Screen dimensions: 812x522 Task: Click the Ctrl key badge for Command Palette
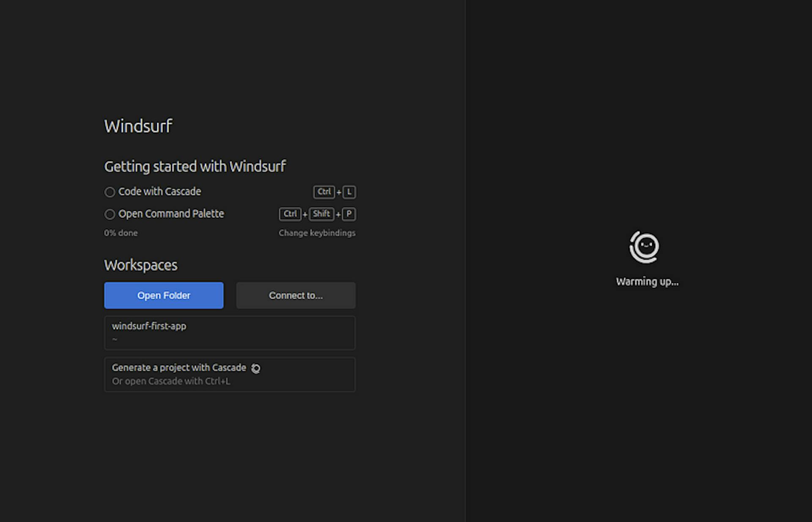click(290, 214)
